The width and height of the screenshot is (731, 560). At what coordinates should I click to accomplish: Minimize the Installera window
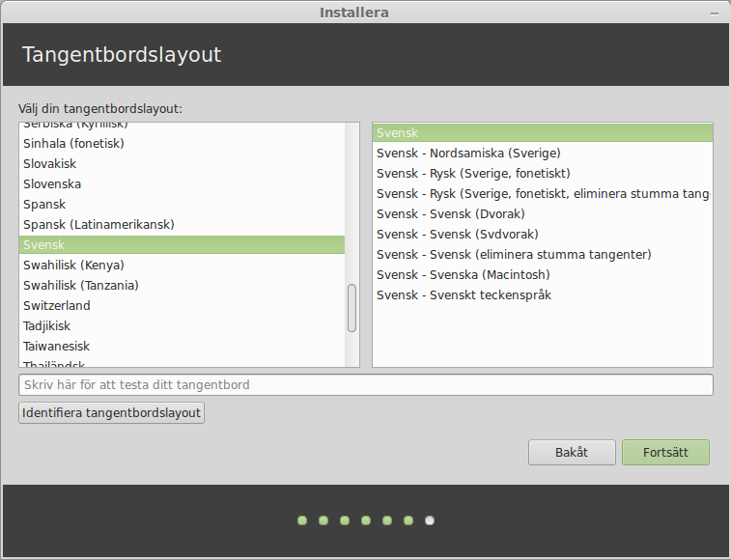click(715, 14)
